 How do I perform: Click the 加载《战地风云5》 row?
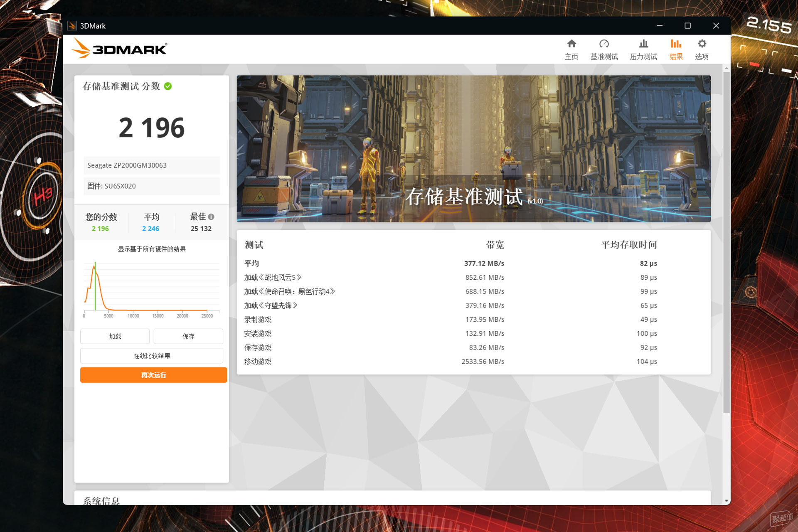tap(451, 277)
